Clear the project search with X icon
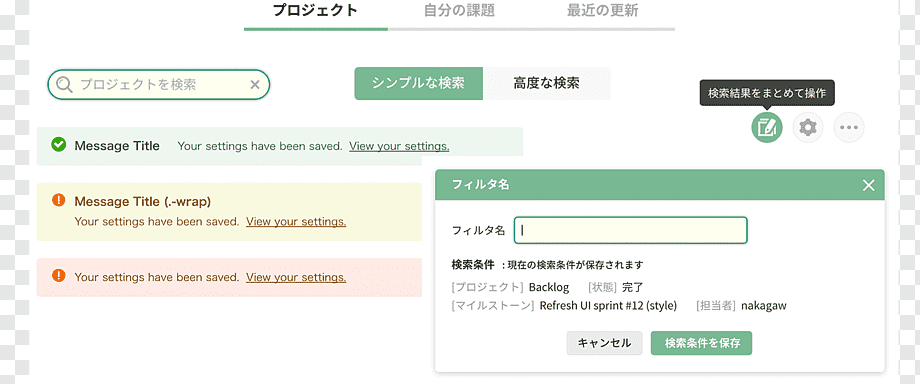Image resolution: width=920 pixels, height=384 pixels. (255, 85)
